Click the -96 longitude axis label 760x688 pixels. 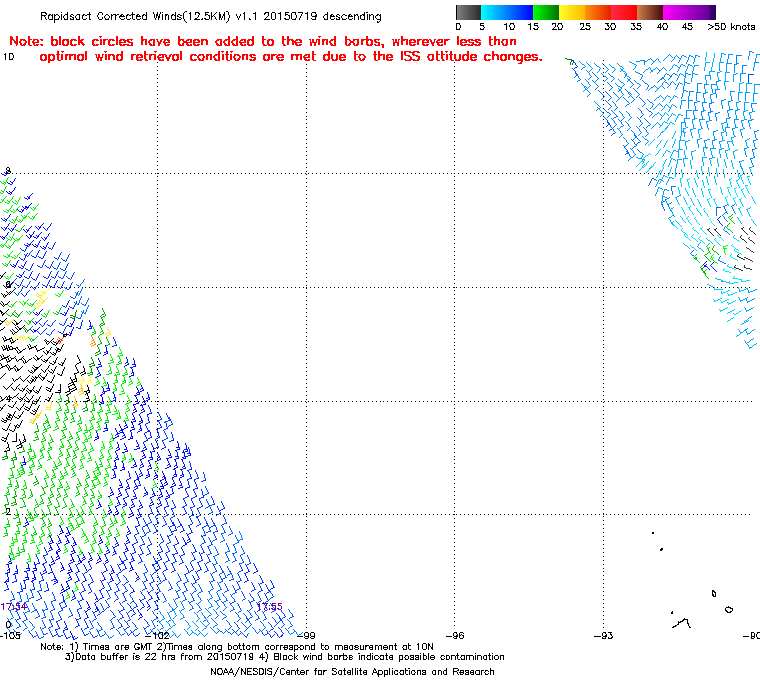tap(455, 636)
